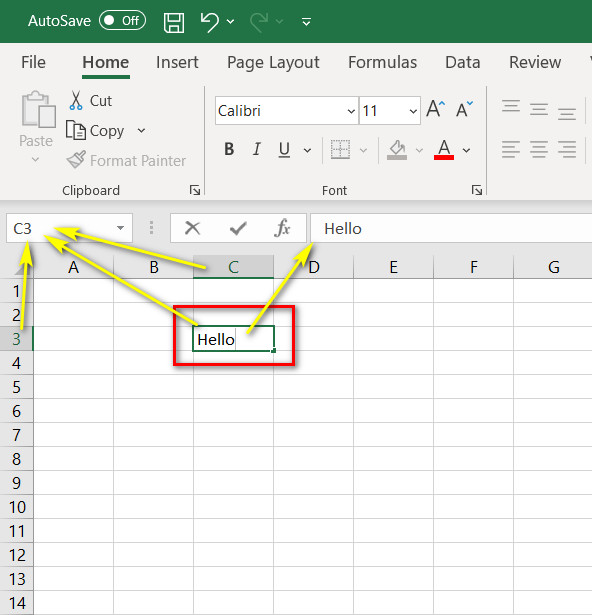Screen dimensions: 592x615
Task: Click the Redo arrow icon
Action: 259,22
